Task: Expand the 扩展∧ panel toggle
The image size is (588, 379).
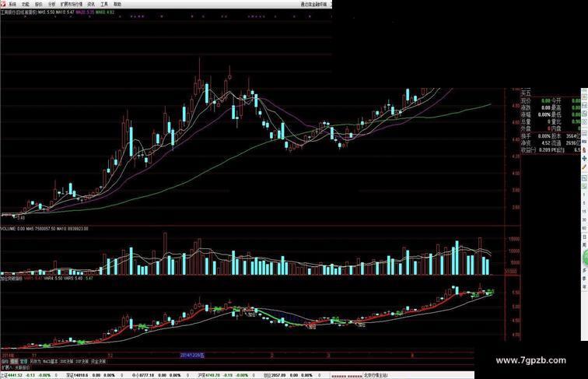Action: [x=7, y=367]
